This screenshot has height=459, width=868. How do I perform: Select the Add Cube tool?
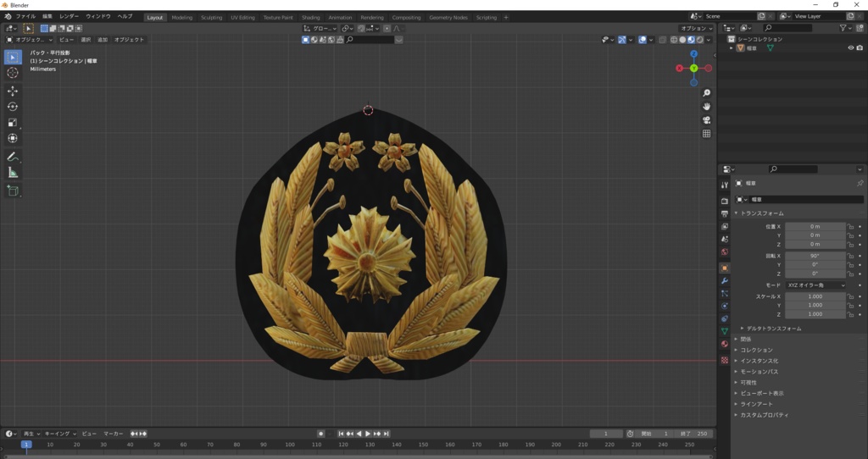point(13,191)
